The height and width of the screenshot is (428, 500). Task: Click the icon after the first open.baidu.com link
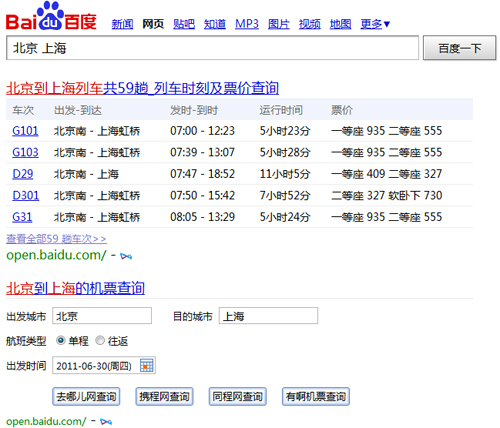126,256
